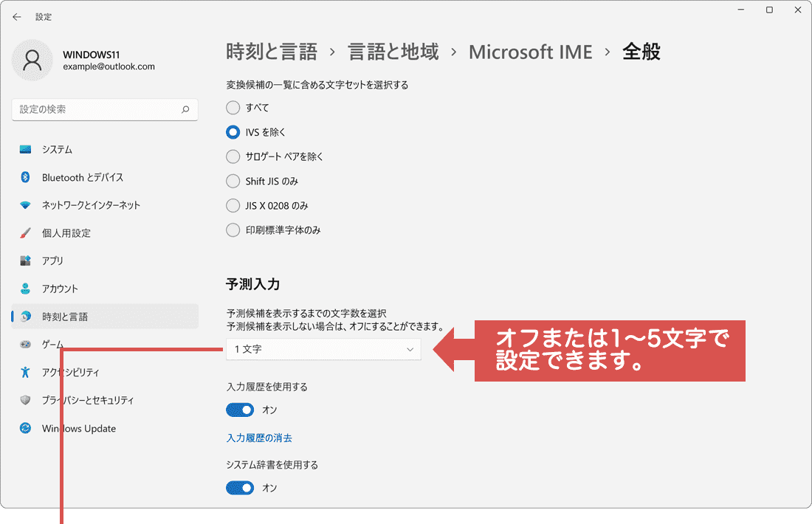Open Microsoft IME breadcrumb link
812x524 pixels.
coord(530,52)
